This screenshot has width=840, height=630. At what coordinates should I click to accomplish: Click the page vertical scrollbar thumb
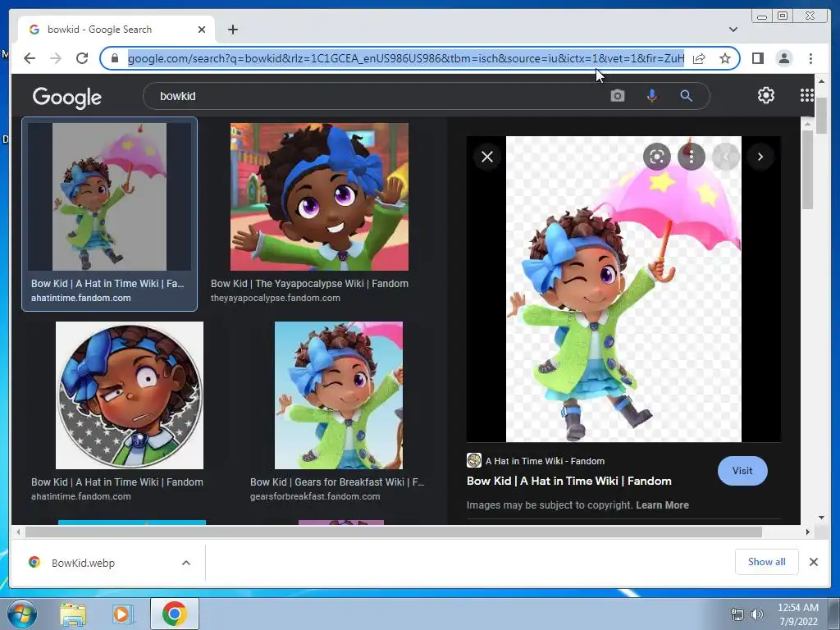click(x=820, y=115)
